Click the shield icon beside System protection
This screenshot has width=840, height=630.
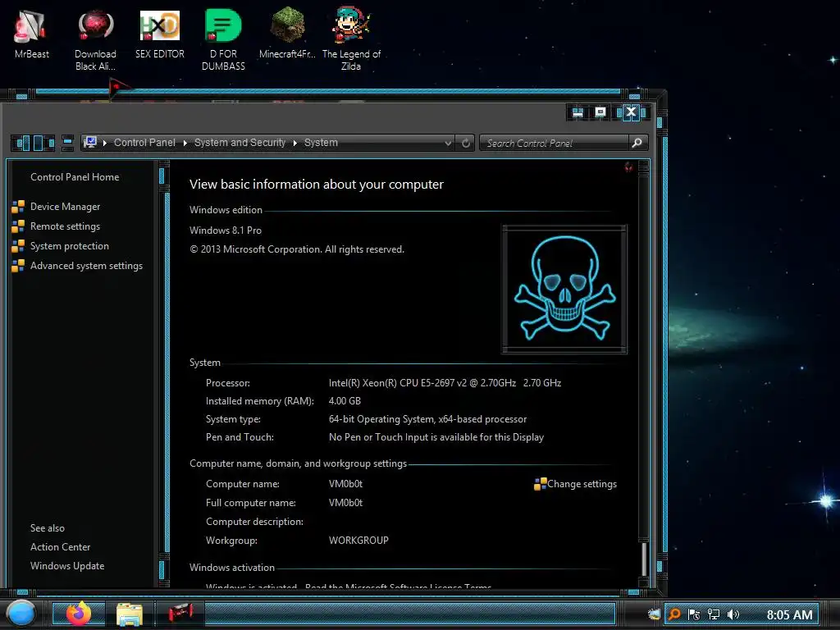coord(18,246)
